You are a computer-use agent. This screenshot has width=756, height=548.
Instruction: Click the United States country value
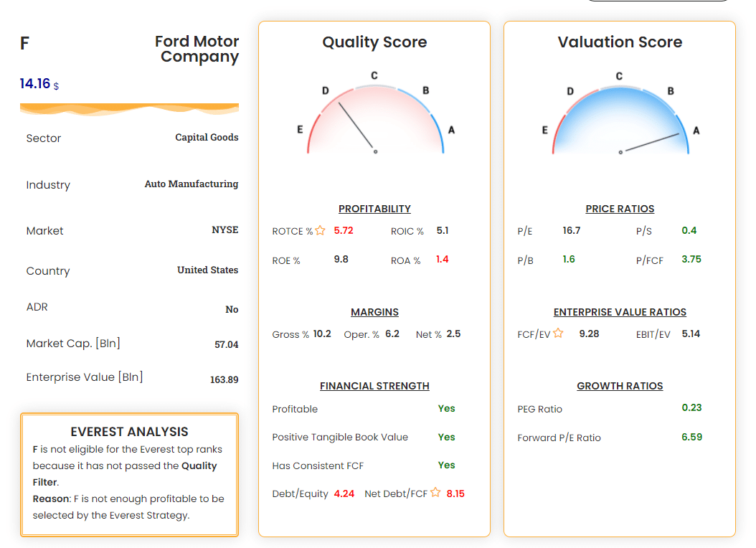pos(208,270)
